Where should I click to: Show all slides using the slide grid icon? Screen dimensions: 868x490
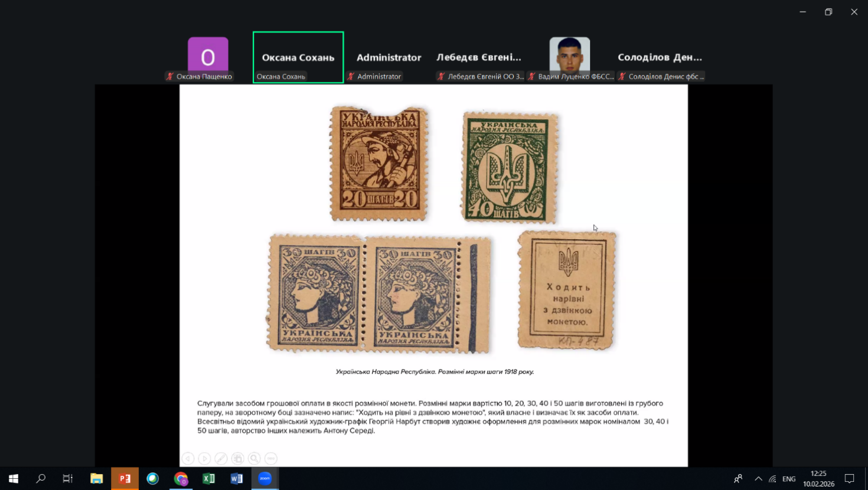click(x=237, y=458)
